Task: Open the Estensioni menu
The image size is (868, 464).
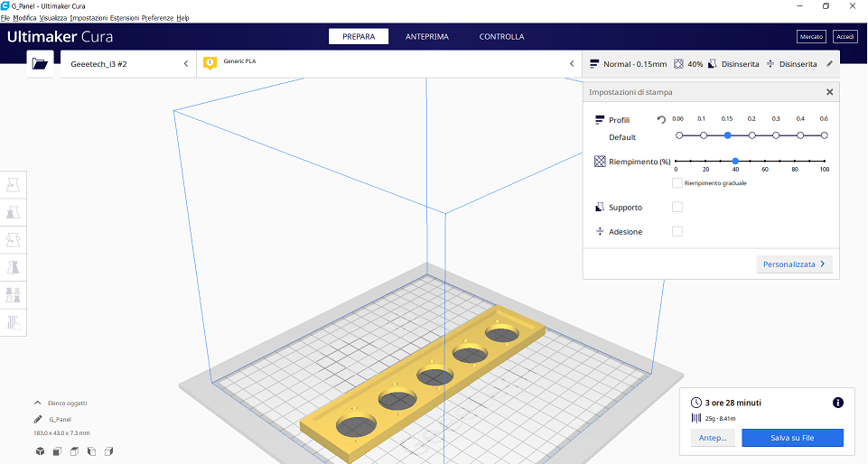Action: 125,18
